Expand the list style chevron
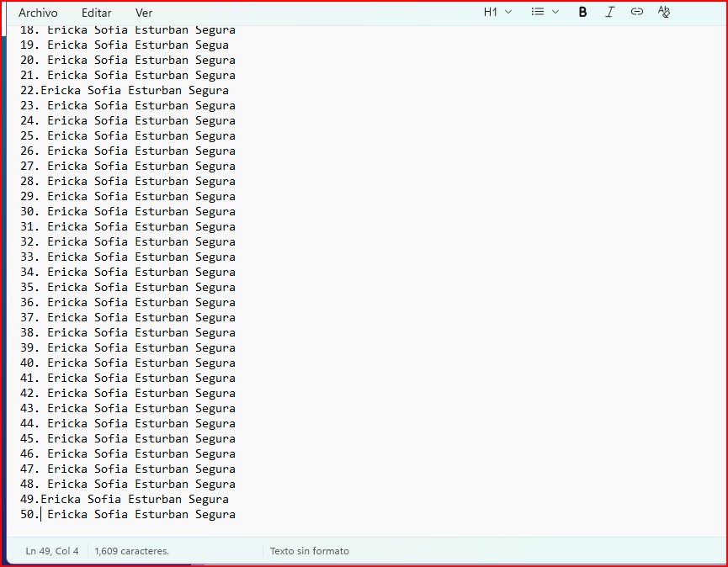This screenshot has width=728, height=567. (x=555, y=12)
